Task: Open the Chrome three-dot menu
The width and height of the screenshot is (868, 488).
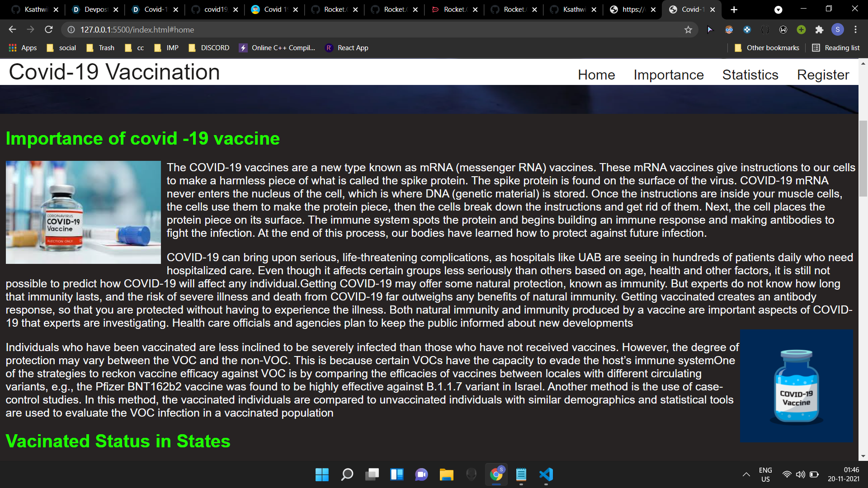Action: tap(855, 30)
